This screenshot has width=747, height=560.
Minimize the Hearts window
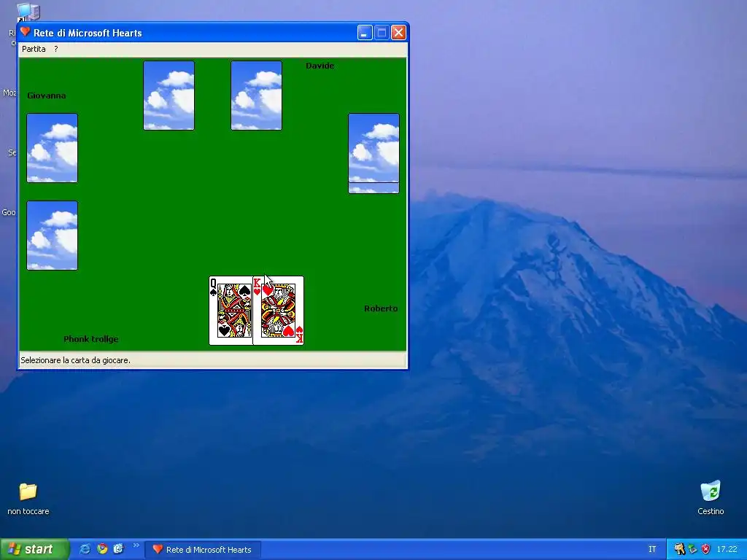click(365, 32)
